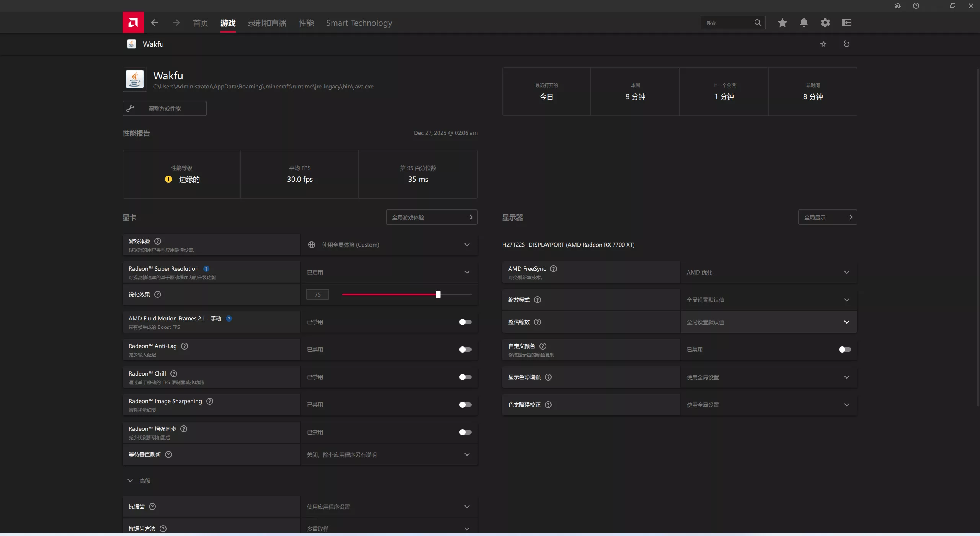Open settings via the gear icon
The image size is (980, 536).
[825, 23]
